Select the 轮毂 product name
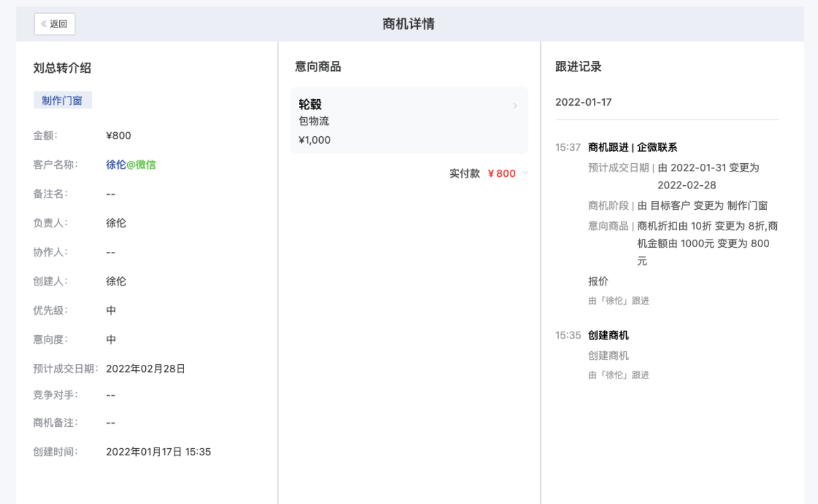The height and width of the screenshot is (504, 818). pos(310,104)
